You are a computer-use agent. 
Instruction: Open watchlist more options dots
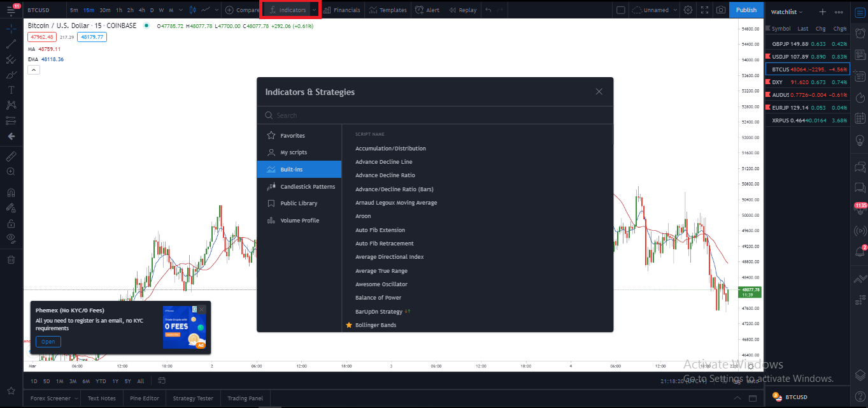pos(839,12)
